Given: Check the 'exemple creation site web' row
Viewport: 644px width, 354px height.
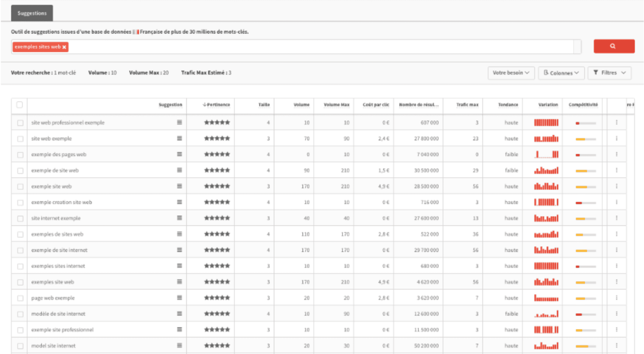Looking at the screenshot, I should coord(20,203).
